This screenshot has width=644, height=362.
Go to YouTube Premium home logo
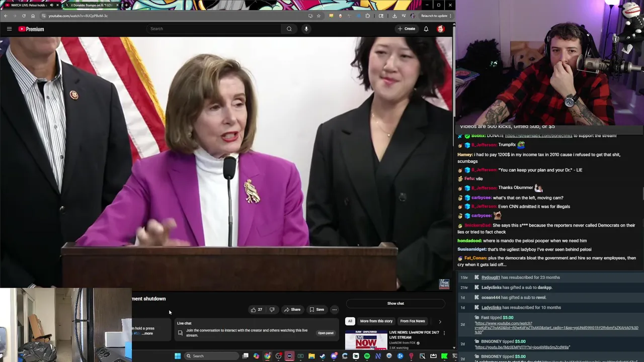pos(31,29)
